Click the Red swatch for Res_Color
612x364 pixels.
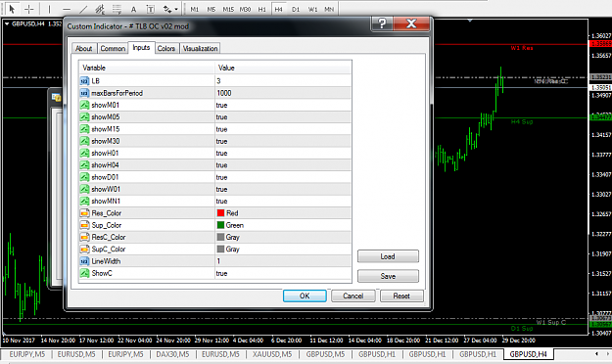(x=220, y=213)
